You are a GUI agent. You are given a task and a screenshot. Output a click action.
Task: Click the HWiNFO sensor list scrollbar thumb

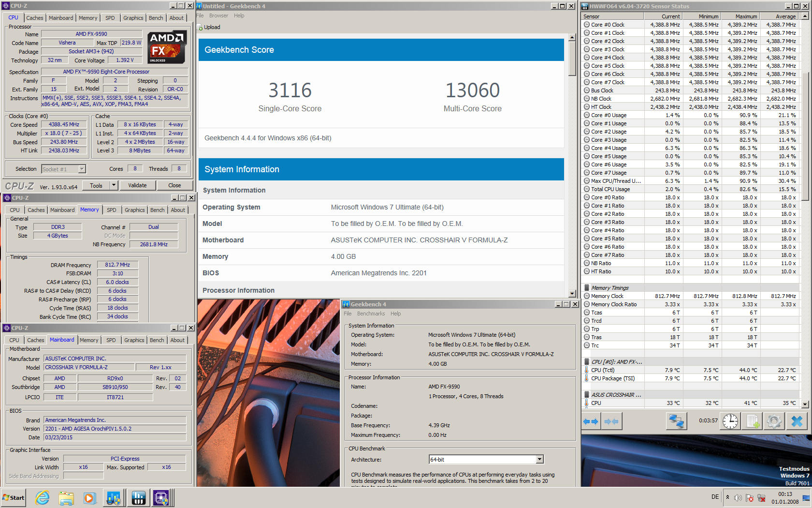tap(805, 135)
